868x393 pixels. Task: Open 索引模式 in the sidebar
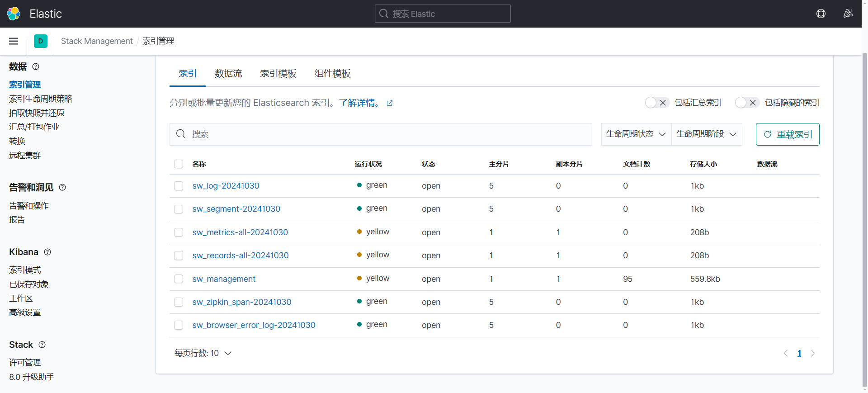[x=25, y=270]
